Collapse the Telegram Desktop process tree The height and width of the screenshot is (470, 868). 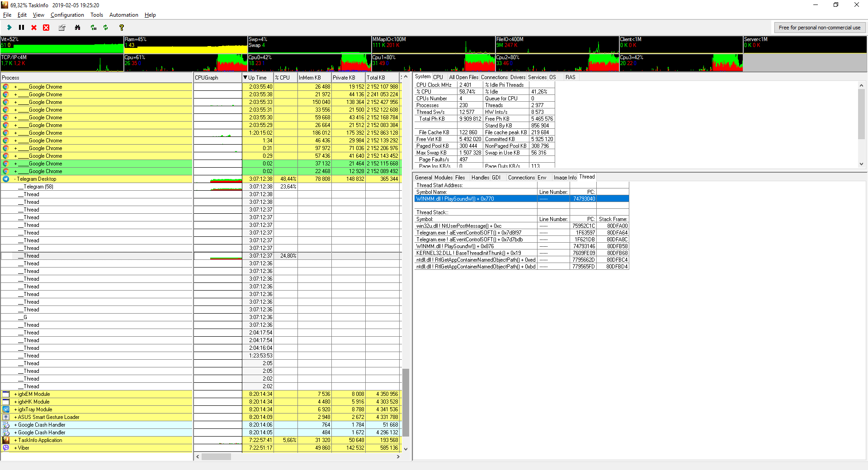pos(15,179)
